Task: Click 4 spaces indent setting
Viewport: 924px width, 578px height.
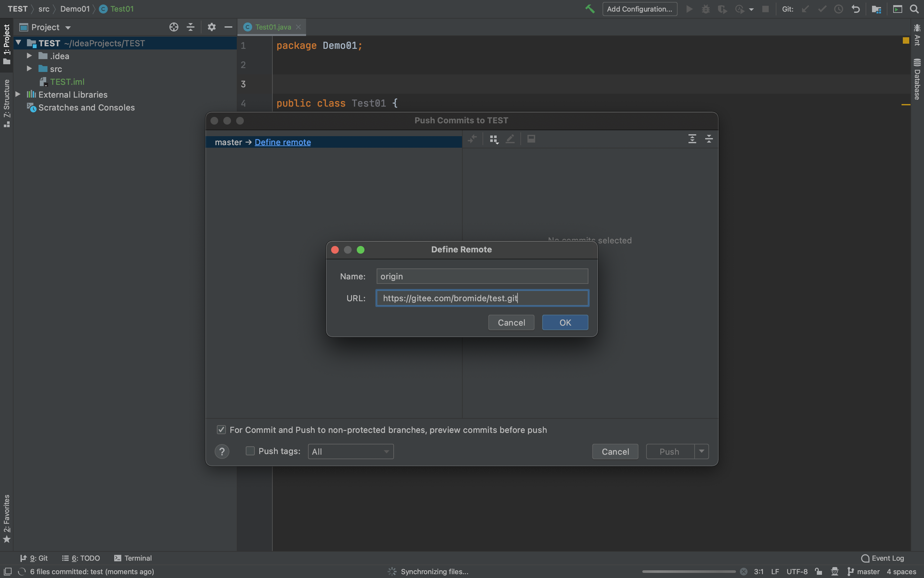Action: point(901,572)
